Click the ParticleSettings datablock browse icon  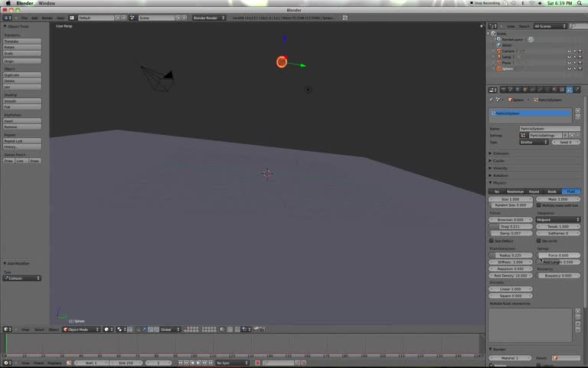click(523, 135)
